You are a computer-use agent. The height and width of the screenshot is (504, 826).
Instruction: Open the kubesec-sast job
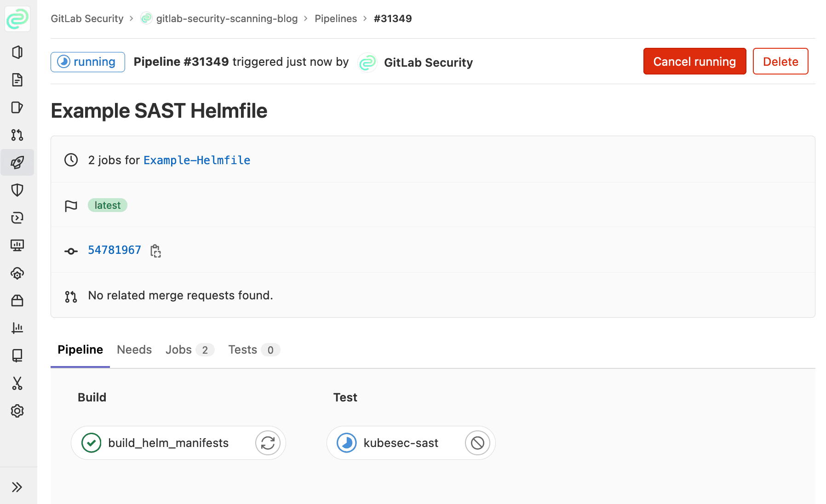click(x=400, y=443)
